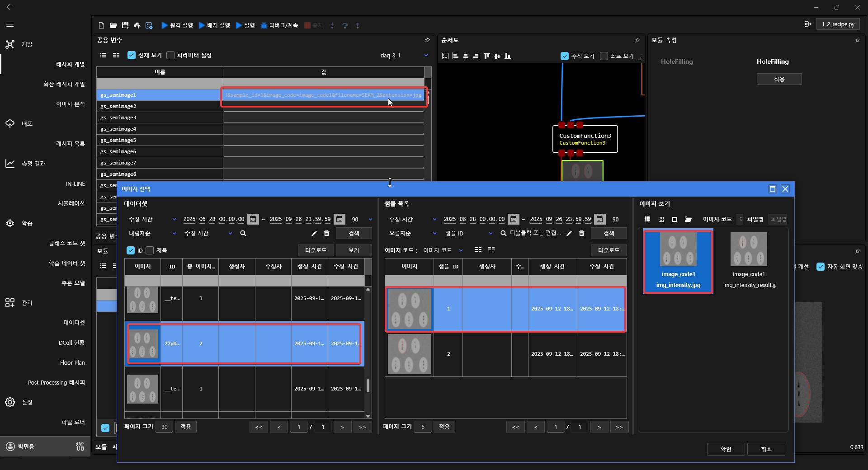This screenshot has width=868, height=470.
Task: Go to 이미지 분석 in the sidebar
Action: (x=70, y=104)
